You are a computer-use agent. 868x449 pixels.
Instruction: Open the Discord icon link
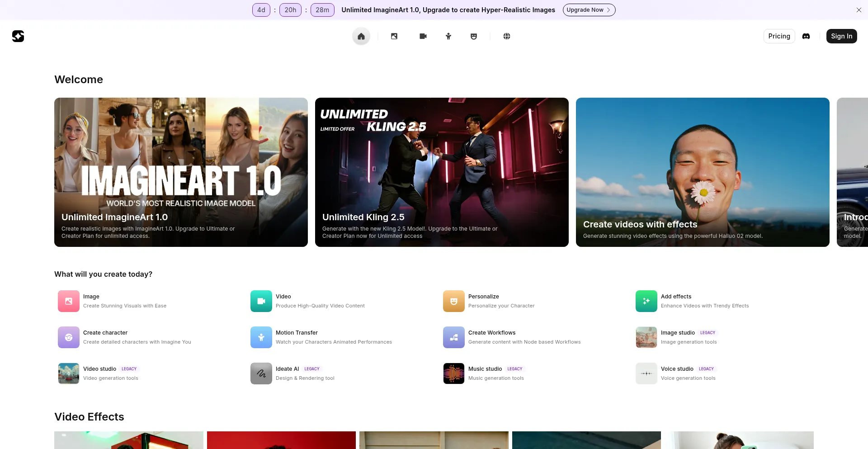point(806,36)
